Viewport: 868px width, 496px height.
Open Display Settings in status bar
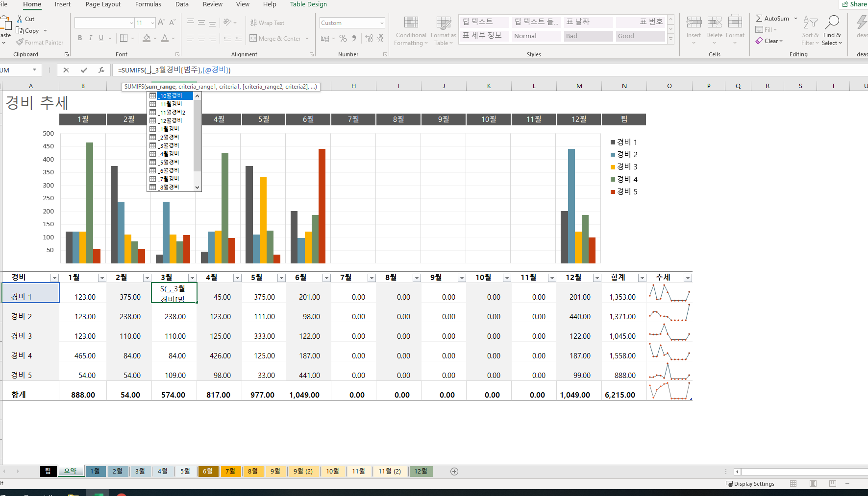pyautogui.click(x=750, y=484)
